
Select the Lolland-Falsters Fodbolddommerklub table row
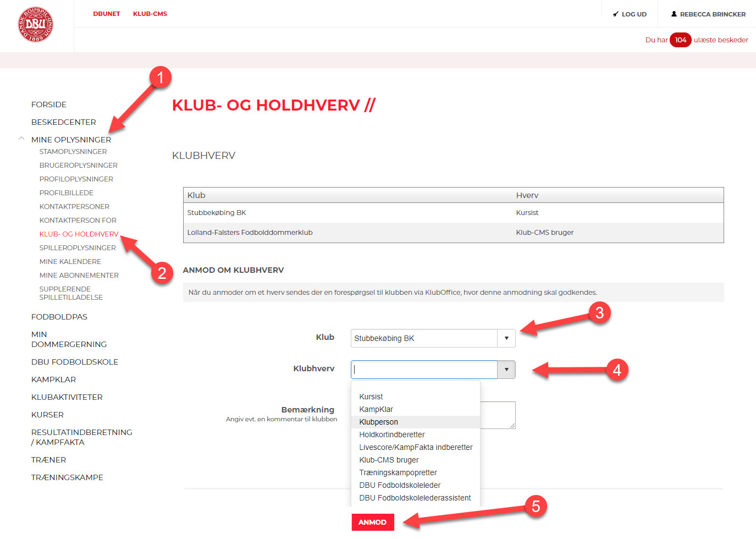[x=453, y=233]
